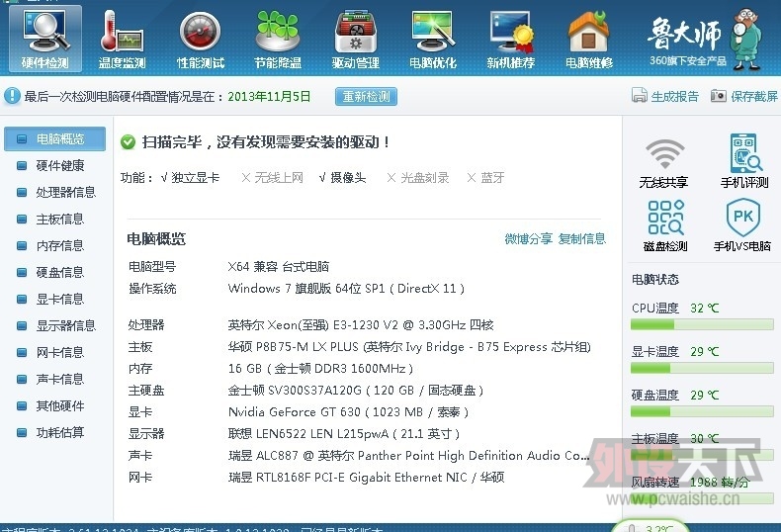The image size is (781, 532).
Task: Open the 硬件检测 hardware detection tool
Action: tap(44, 39)
